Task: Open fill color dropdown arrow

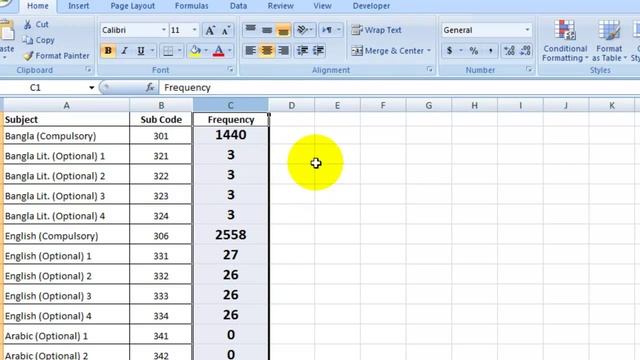Action: pos(206,51)
